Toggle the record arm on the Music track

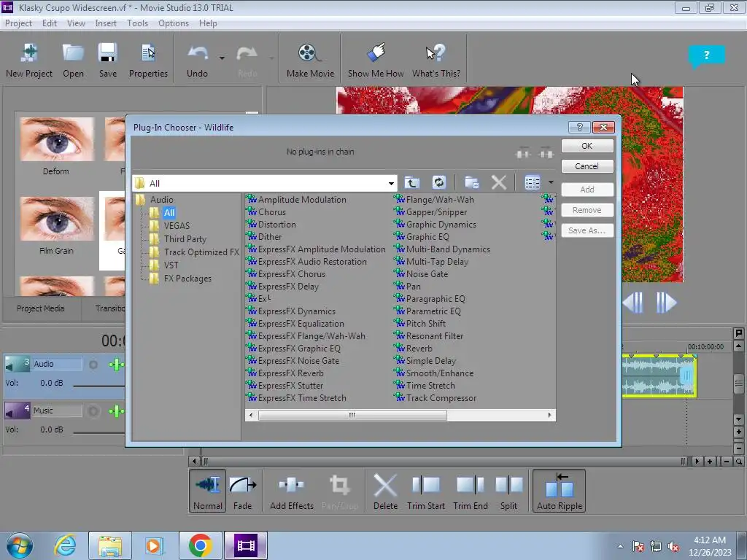click(x=94, y=411)
